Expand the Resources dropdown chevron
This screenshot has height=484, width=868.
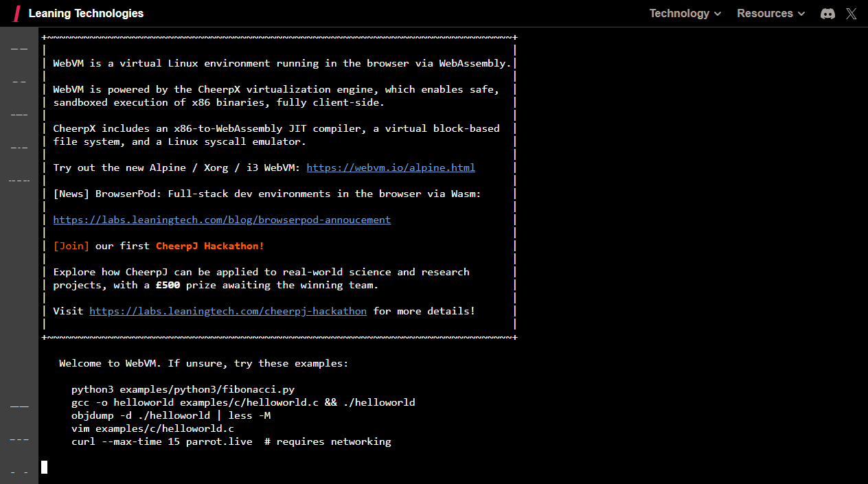coord(802,13)
